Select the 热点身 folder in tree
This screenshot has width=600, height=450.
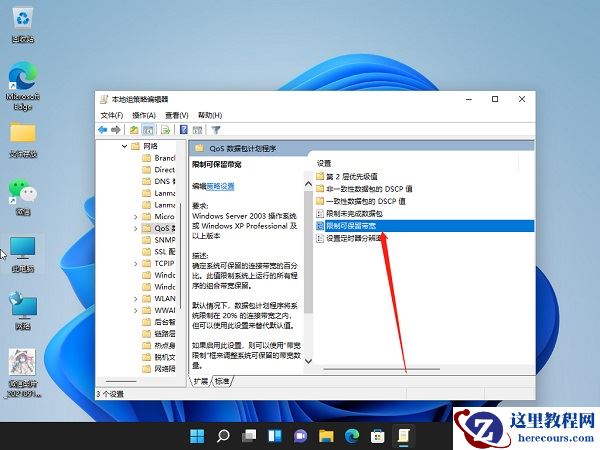(x=158, y=346)
